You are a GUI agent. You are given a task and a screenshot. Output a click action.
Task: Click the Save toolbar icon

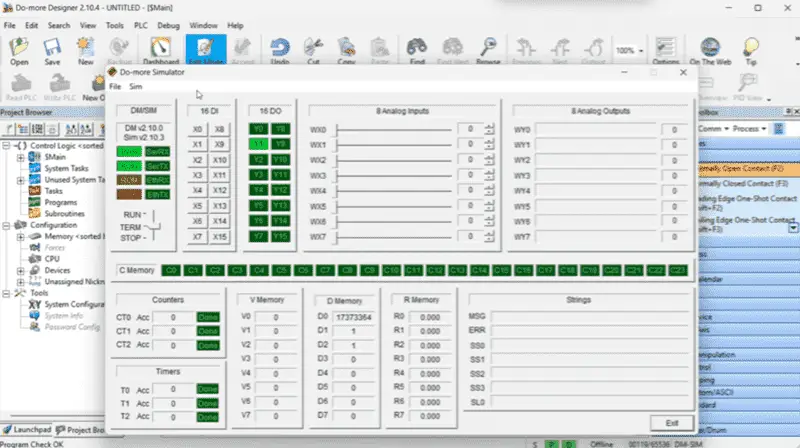coord(52,51)
